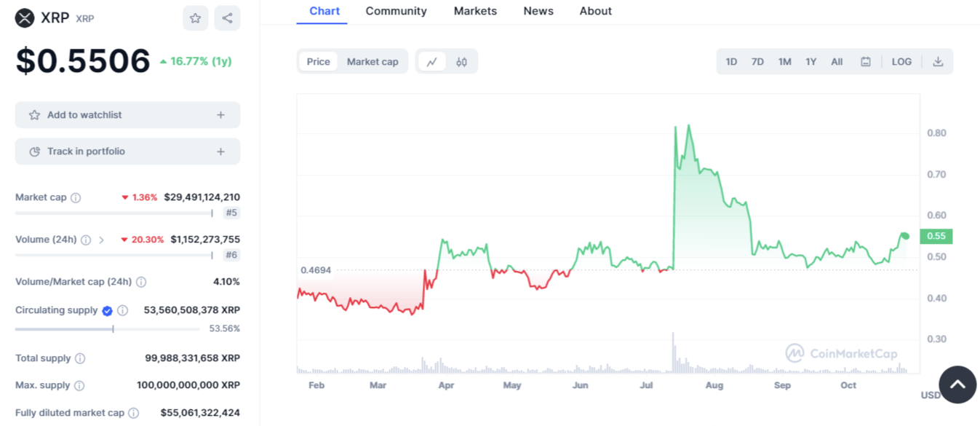Screen dimensions: 980x426
Task: Click the $0.5506 price text
Action: click(83, 61)
